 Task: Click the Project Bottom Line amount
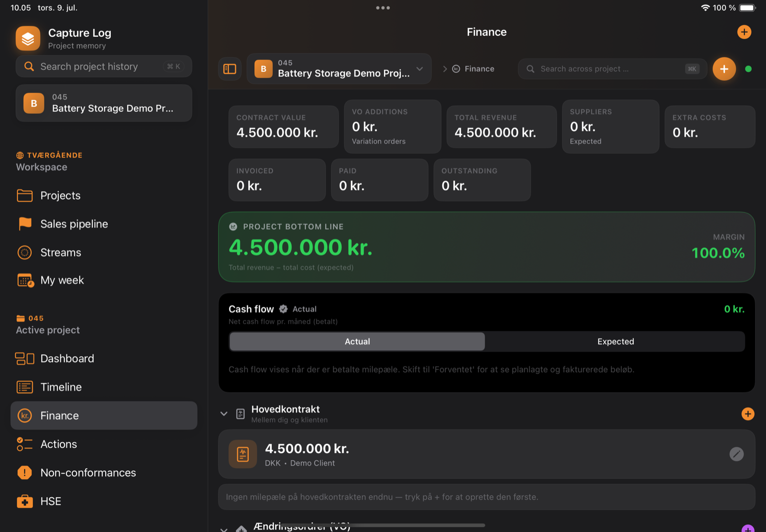coord(300,248)
